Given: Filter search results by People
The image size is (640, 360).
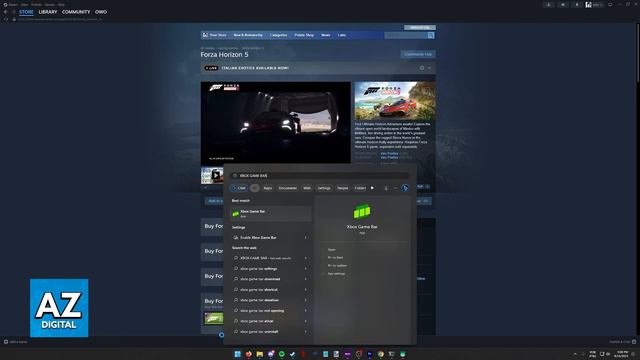Looking at the screenshot, I should (342, 188).
